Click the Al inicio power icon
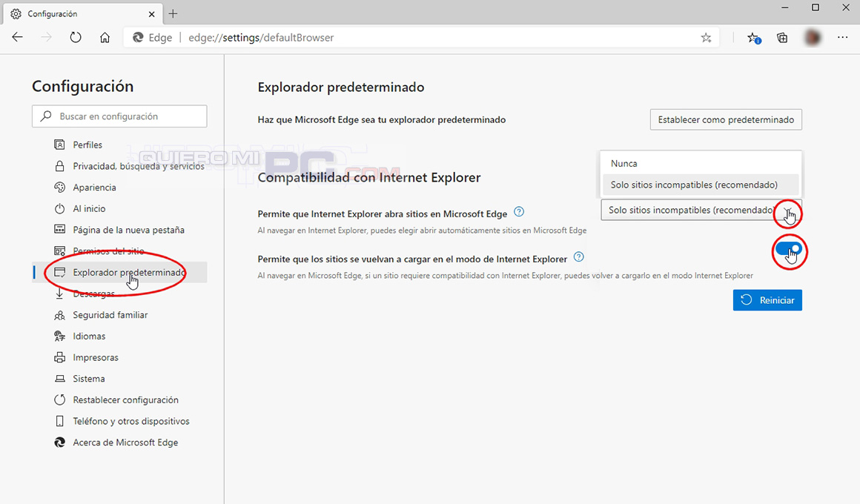860x504 pixels. [x=59, y=208]
